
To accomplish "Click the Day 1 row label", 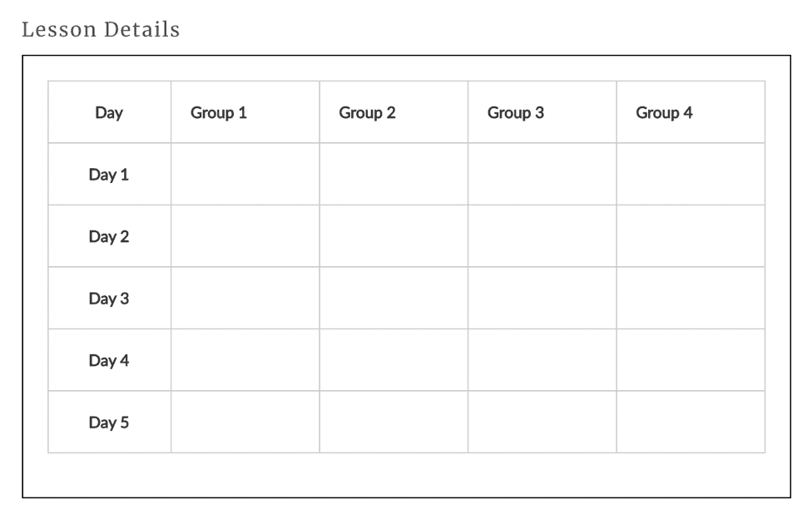I will click(109, 175).
